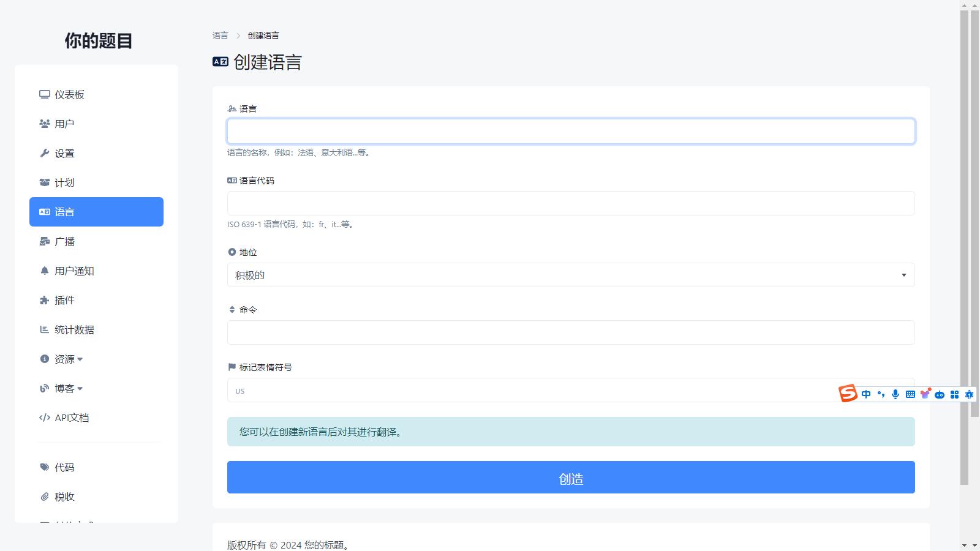Click the page vertical scrollbar thumb

(964, 245)
